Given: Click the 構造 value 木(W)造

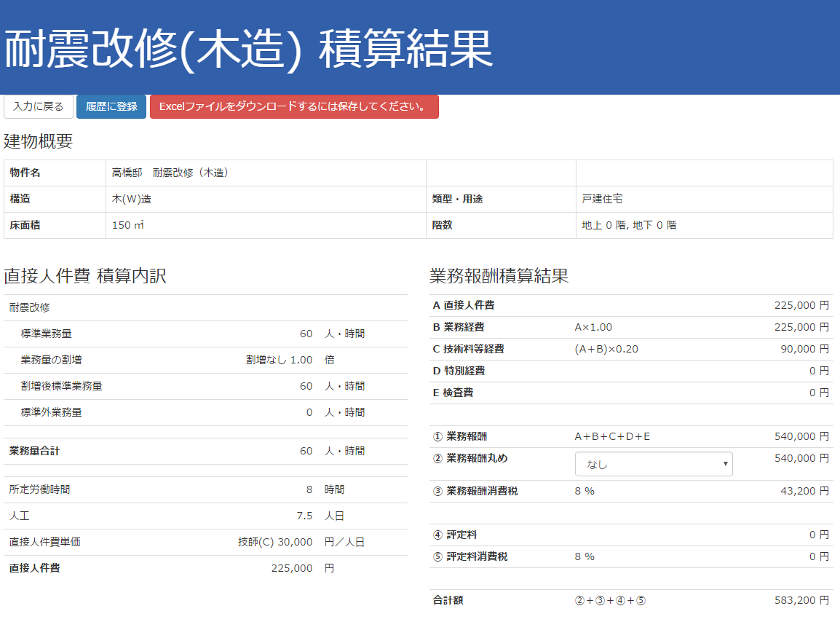Looking at the screenshot, I should (x=132, y=199).
